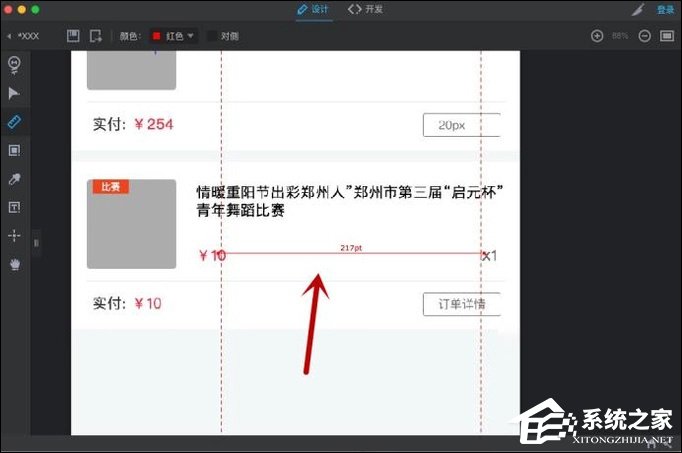Viewport: 682px width, 453px height.
Task: Click the *XXX project name
Action: [x=28, y=36]
